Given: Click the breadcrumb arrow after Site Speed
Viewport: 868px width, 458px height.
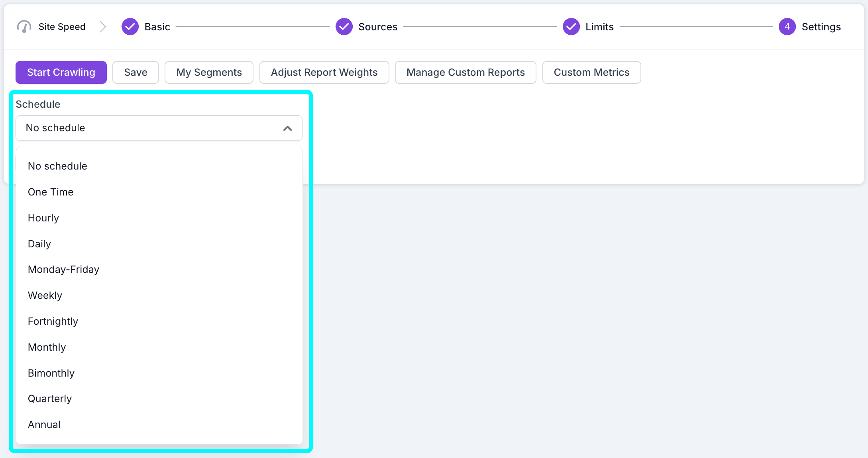Looking at the screenshot, I should coord(103,26).
